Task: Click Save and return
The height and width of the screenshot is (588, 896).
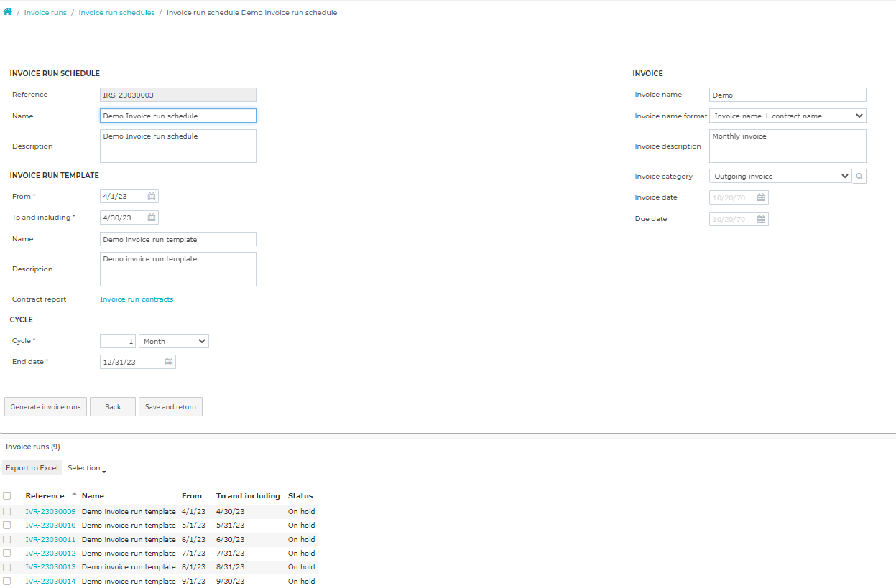Action: [x=170, y=407]
